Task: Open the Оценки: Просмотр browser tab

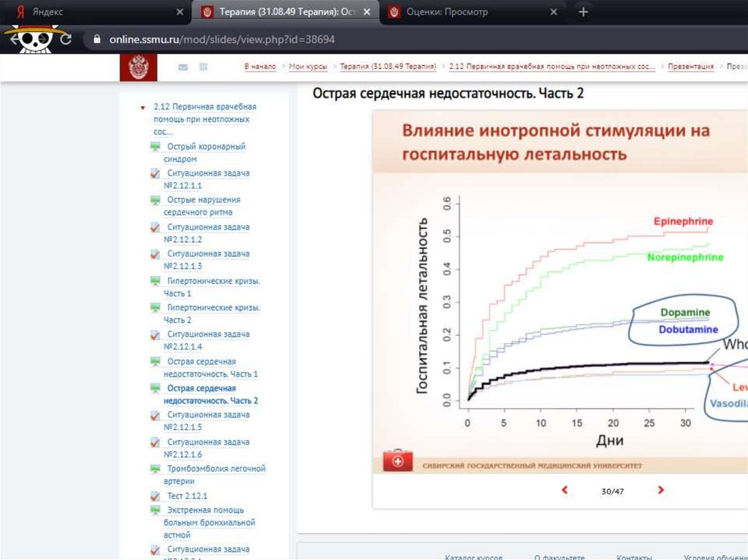Action: [473, 12]
